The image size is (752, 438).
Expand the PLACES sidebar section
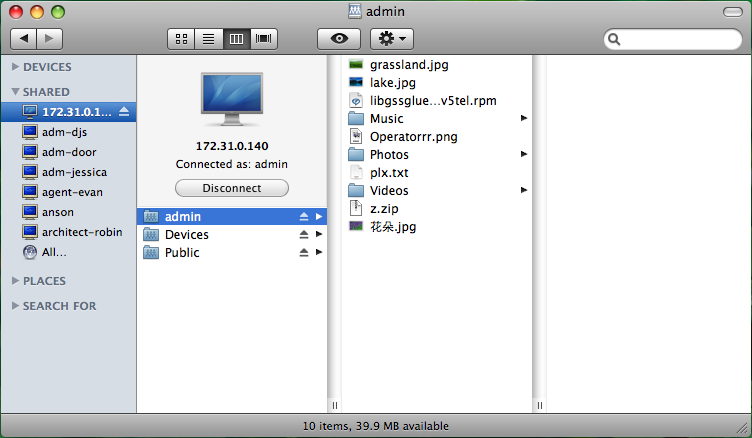pos(15,281)
